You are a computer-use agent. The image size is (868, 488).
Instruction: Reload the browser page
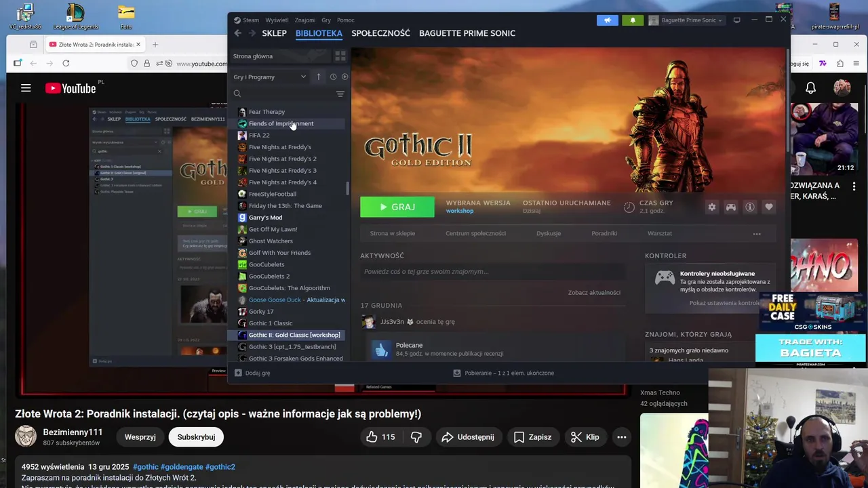click(x=66, y=63)
